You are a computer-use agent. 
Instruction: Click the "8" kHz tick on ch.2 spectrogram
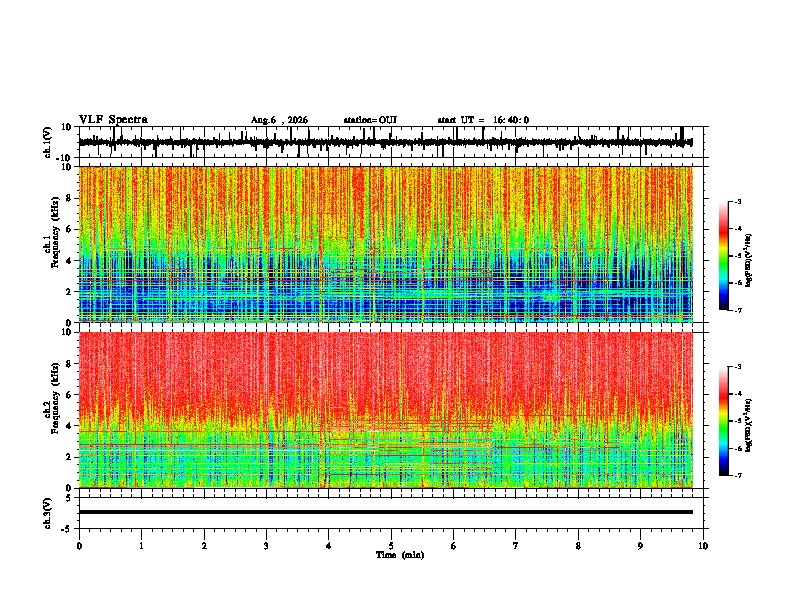pyautogui.click(x=70, y=364)
